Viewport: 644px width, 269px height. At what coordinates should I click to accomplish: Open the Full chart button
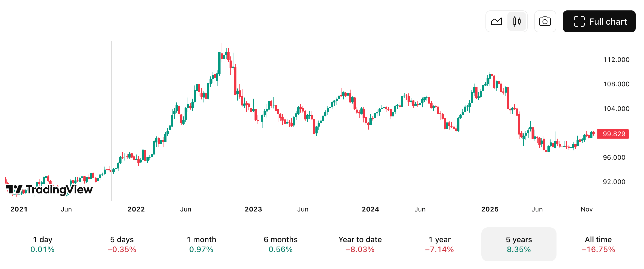tap(599, 21)
